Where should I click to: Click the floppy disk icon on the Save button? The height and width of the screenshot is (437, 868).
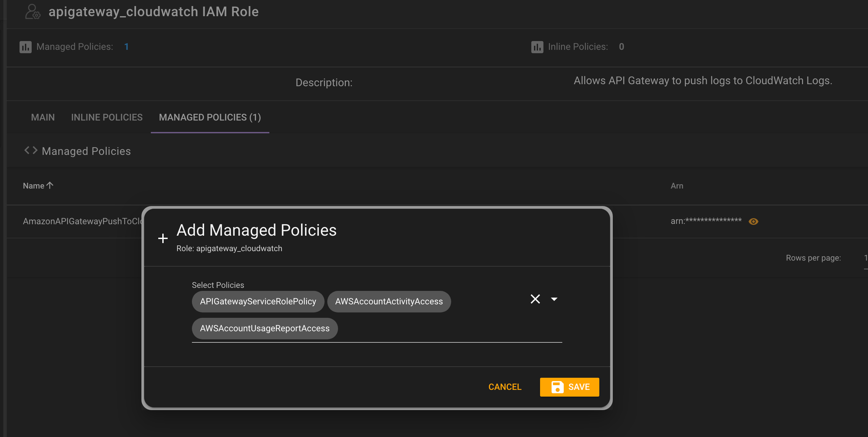pyautogui.click(x=557, y=387)
